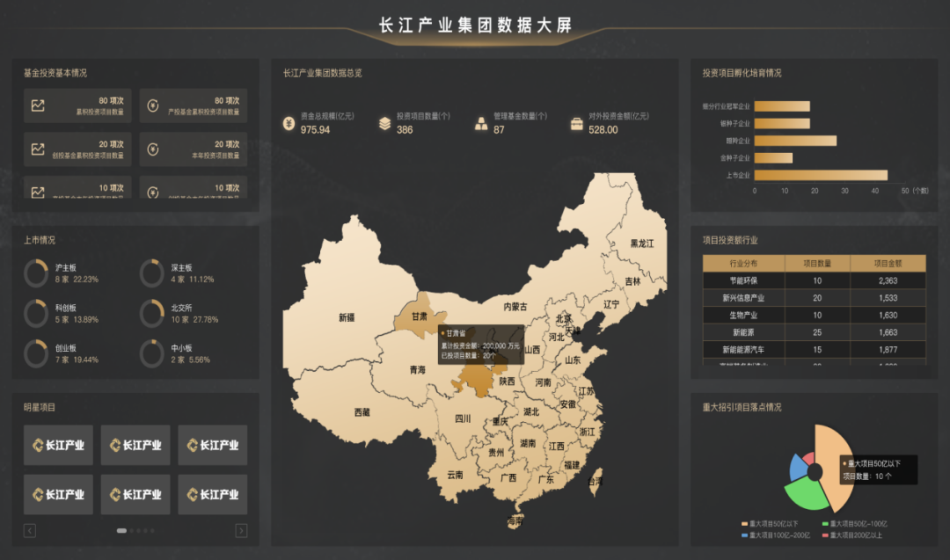Viewport: 950px width, 560px height.
Task: Click the briefcase icon for 对外投资金额
Action: point(576,123)
